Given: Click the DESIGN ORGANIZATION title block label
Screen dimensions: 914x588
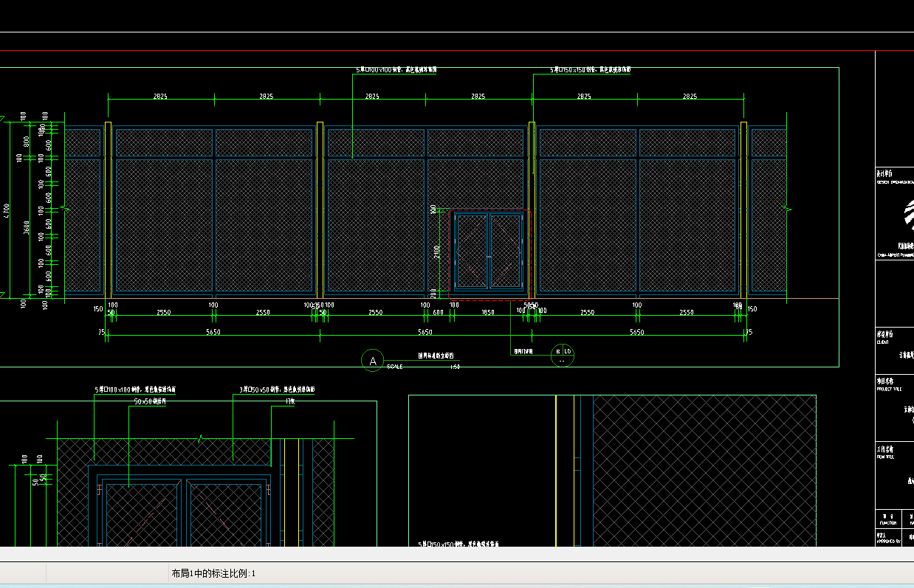Looking at the screenshot, I should tap(895, 181).
